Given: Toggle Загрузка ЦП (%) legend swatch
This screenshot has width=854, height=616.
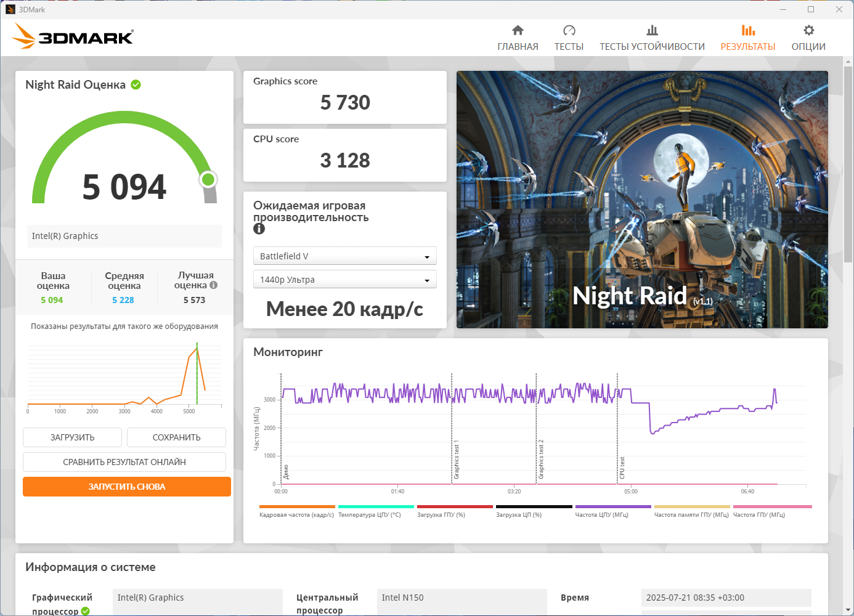Looking at the screenshot, I should [x=534, y=507].
